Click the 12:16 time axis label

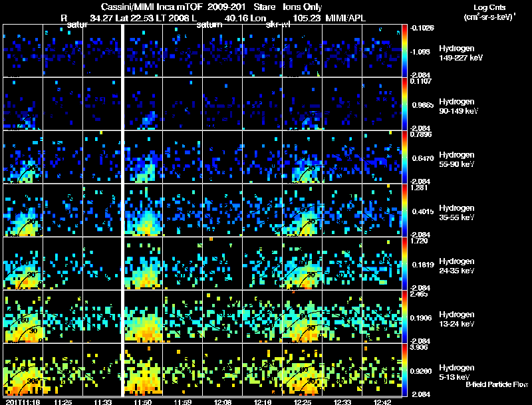point(263,402)
